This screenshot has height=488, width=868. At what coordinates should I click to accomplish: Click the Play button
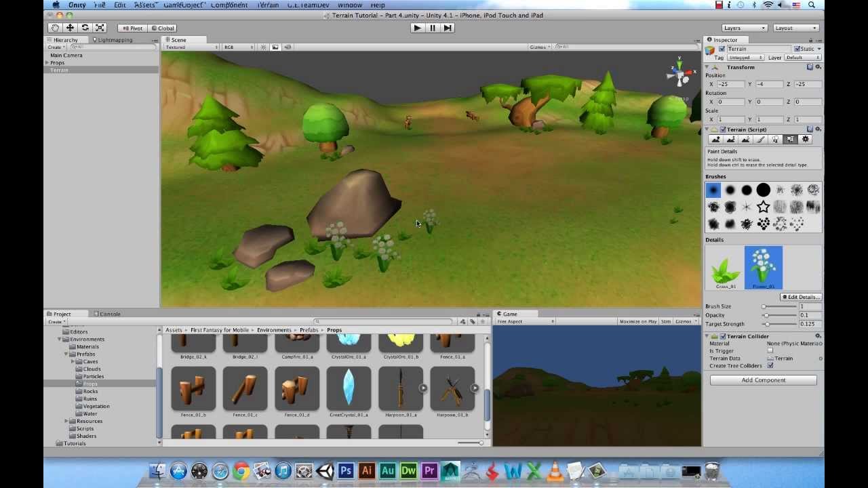coord(417,28)
